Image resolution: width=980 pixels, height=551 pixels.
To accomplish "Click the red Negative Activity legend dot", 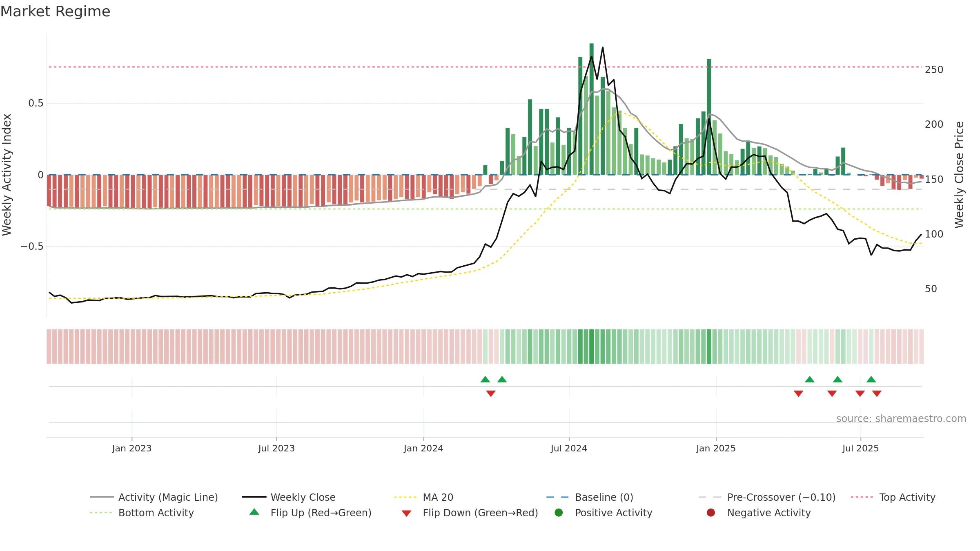I will [711, 513].
